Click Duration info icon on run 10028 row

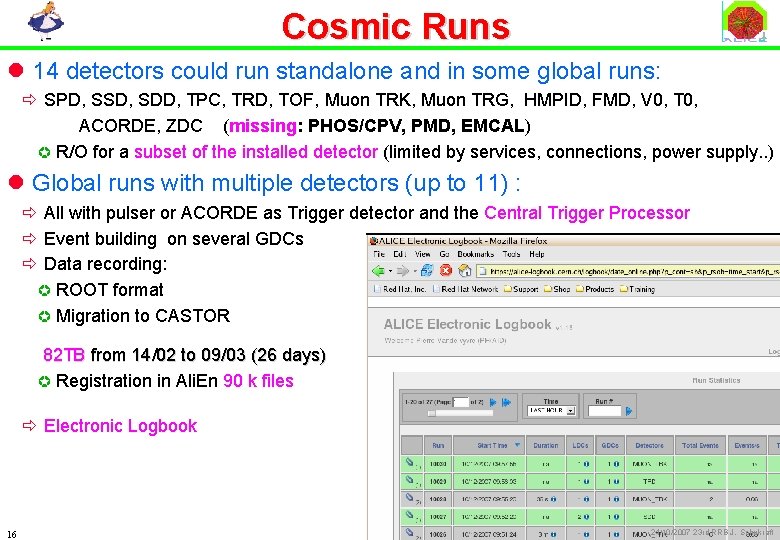point(554,499)
